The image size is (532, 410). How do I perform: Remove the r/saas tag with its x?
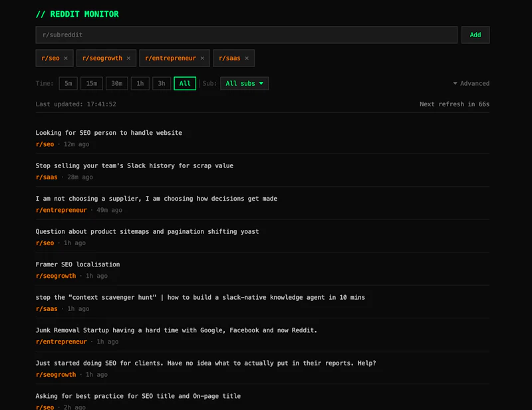point(247,58)
